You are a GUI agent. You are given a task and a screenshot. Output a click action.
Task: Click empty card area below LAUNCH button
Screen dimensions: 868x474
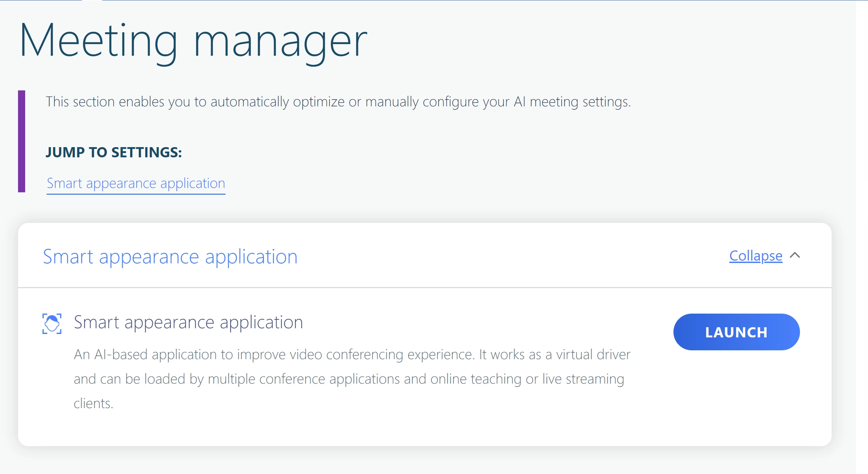(736, 398)
